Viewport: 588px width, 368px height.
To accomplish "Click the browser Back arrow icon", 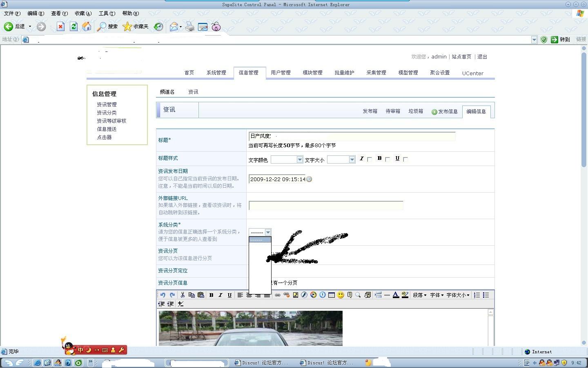I will [8, 27].
